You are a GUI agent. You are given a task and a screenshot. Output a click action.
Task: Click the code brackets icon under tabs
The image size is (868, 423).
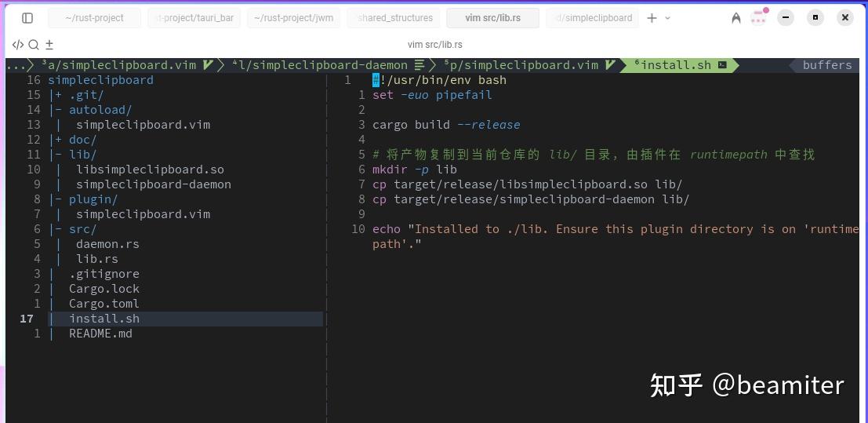pos(18,45)
